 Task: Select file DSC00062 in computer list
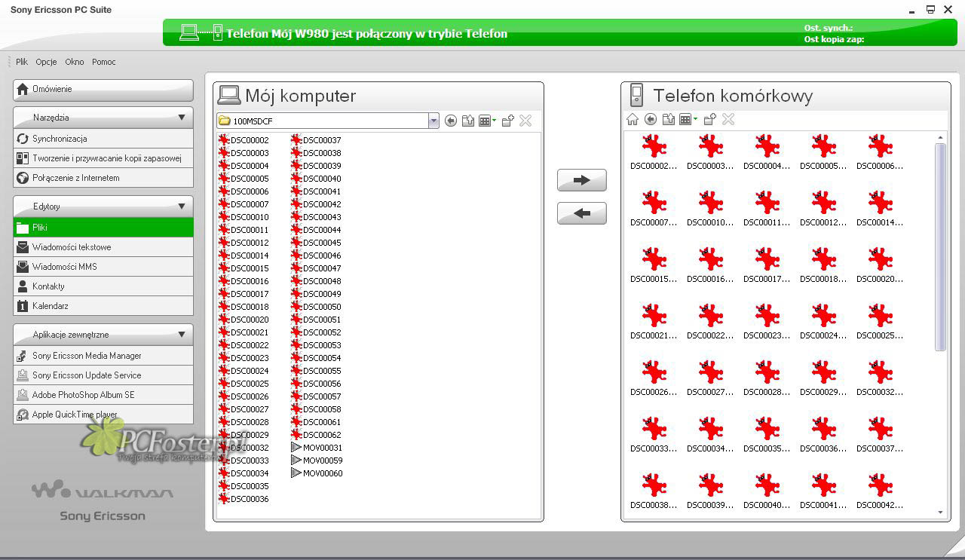tap(316, 435)
